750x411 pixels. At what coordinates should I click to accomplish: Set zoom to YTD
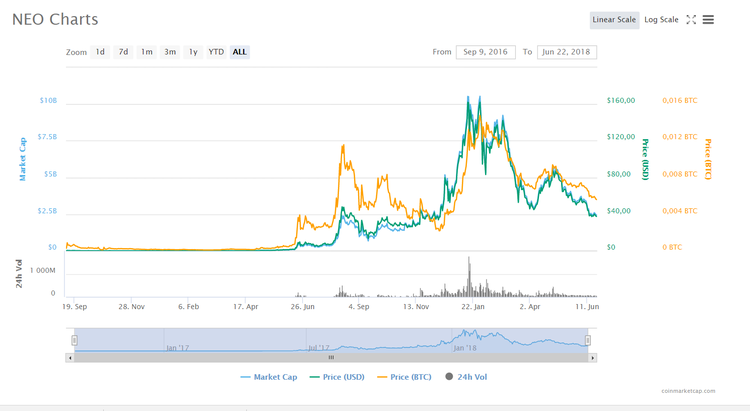pos(216,52)
